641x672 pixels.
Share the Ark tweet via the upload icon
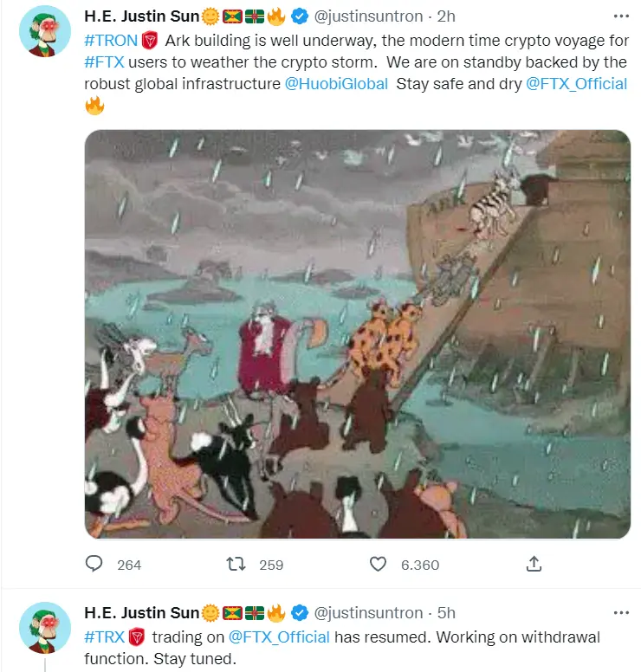pos(534,564)
